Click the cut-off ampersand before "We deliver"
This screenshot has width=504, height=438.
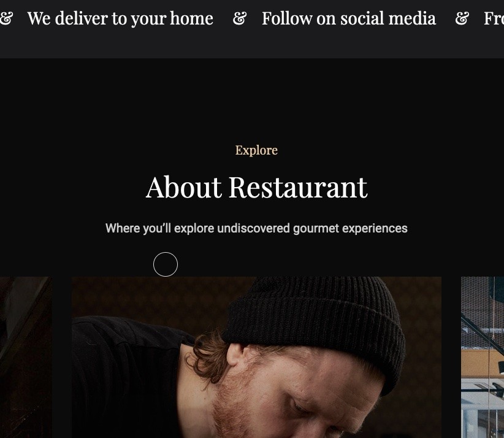pos(6,18)
